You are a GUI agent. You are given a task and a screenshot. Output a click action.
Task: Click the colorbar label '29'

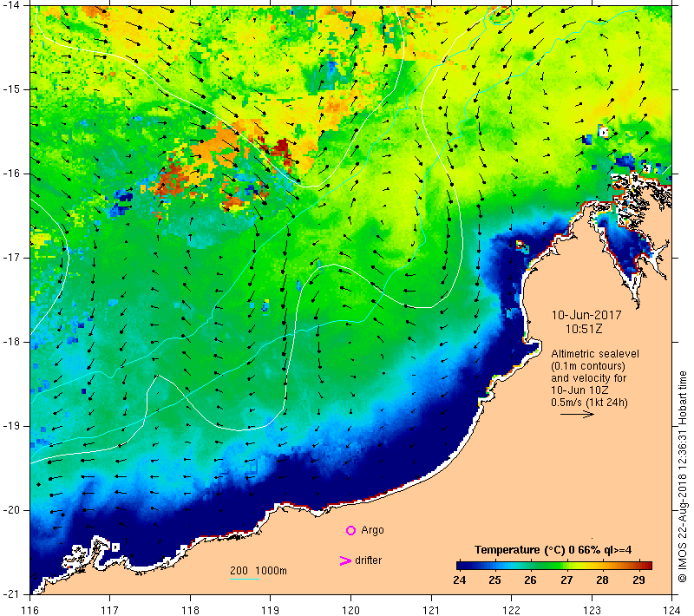click(x=638, y=580)
